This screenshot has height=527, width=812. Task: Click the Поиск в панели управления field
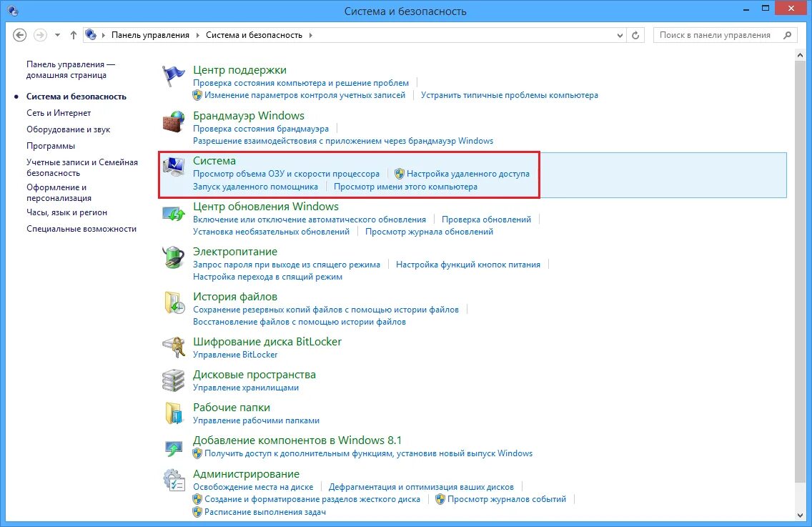pyautogui.click(x=725, y=35)
